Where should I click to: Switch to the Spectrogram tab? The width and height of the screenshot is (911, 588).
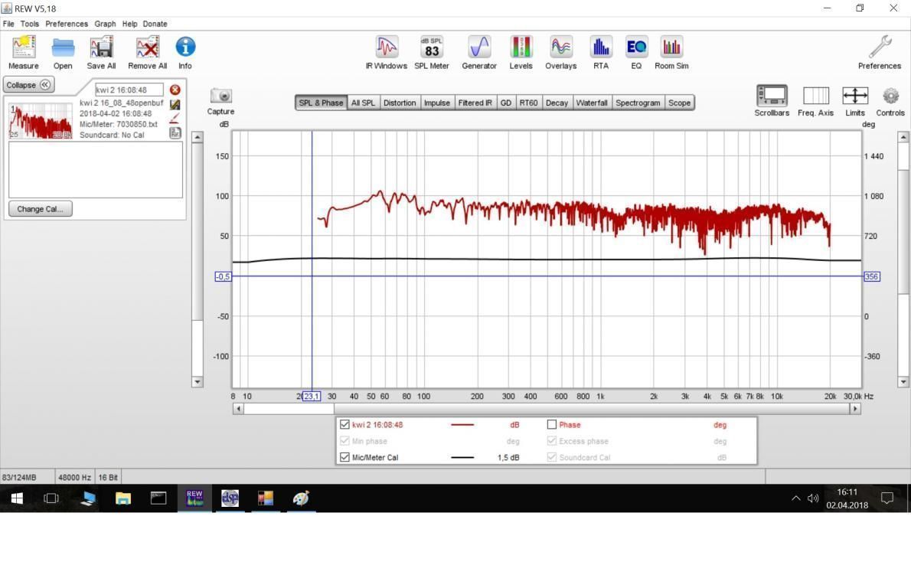[638, 103]
